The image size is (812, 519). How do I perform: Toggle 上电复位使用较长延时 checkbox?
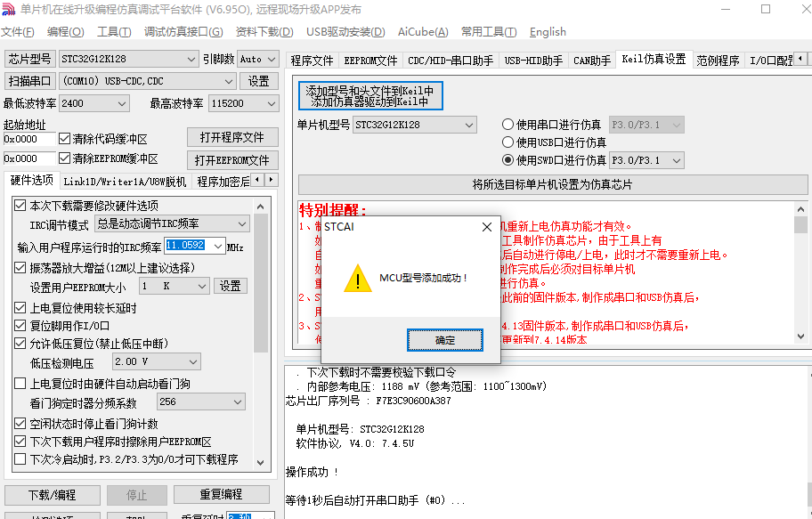coord(20,308)
